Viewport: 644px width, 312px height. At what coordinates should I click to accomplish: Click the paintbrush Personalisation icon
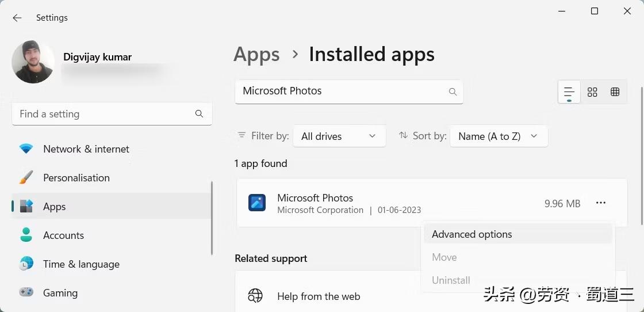[26, 177]
